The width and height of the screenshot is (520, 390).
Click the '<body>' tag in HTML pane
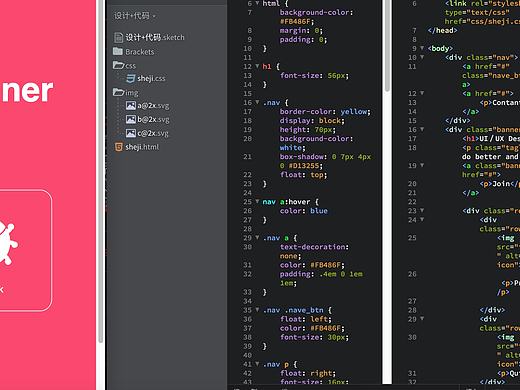(440, 49)
